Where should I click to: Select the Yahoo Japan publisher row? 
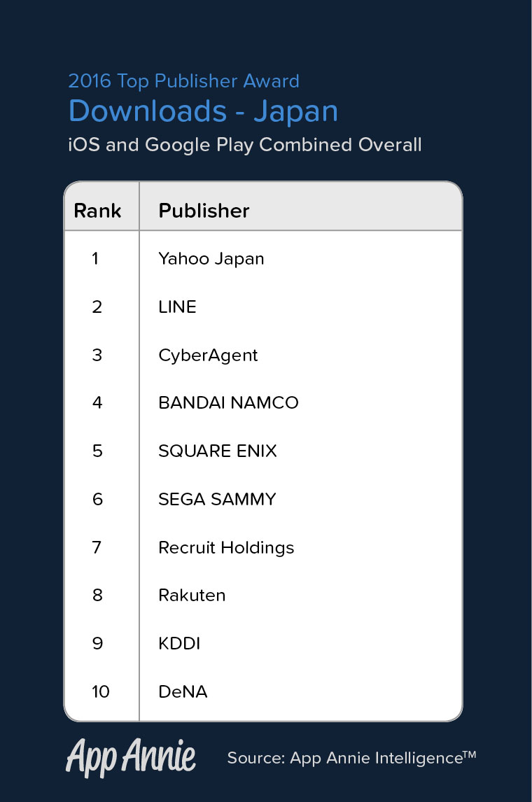pos(211,259)
